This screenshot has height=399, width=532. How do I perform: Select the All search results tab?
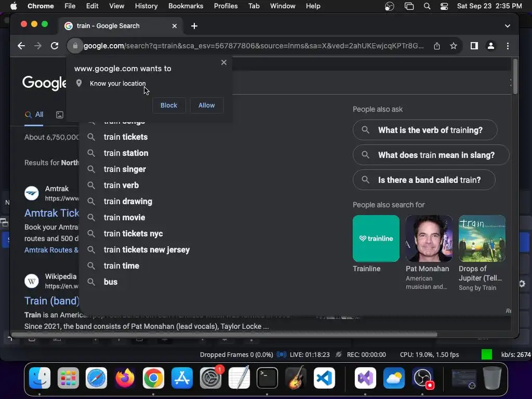pos(34,115)
